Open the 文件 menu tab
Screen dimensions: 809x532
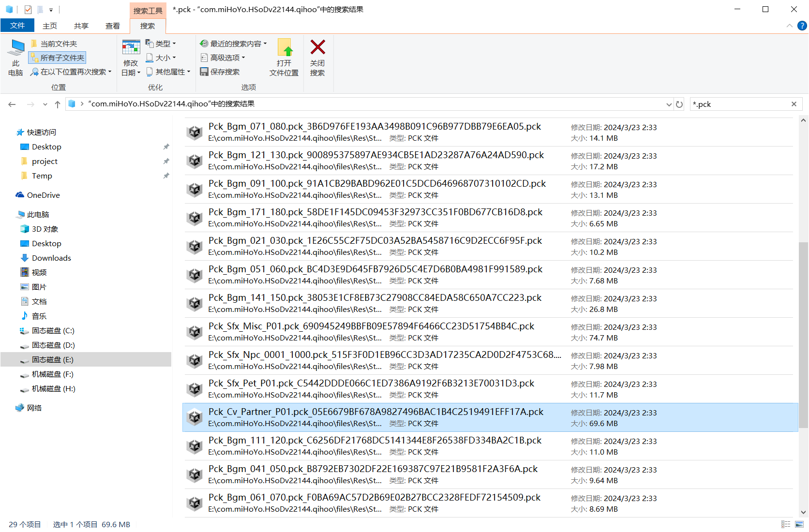(17, 25)
